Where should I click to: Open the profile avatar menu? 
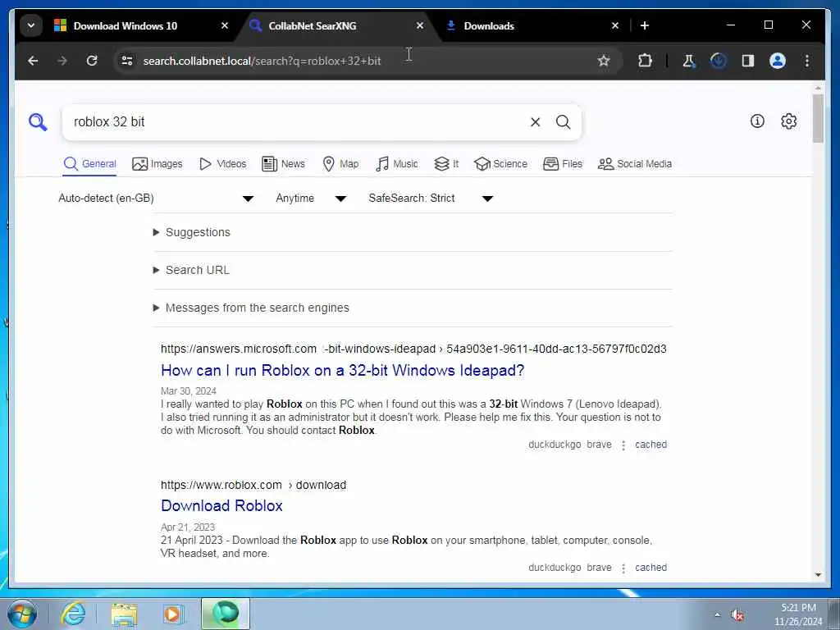tap(778, 61)
